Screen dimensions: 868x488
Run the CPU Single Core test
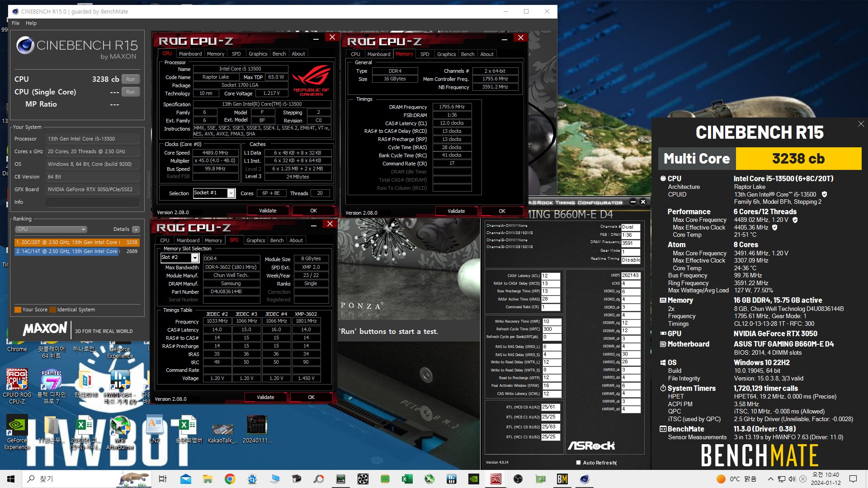point(130,92)
